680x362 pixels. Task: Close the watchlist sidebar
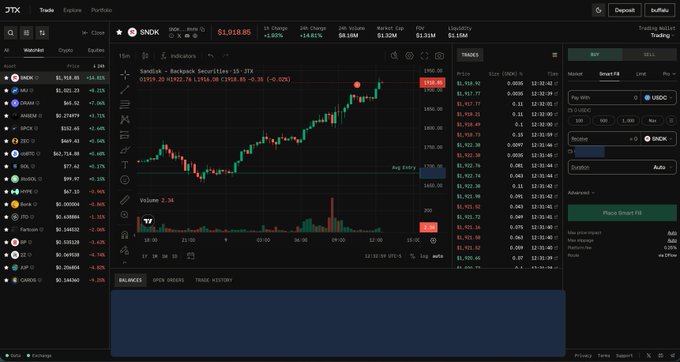(x=93, y=33)
